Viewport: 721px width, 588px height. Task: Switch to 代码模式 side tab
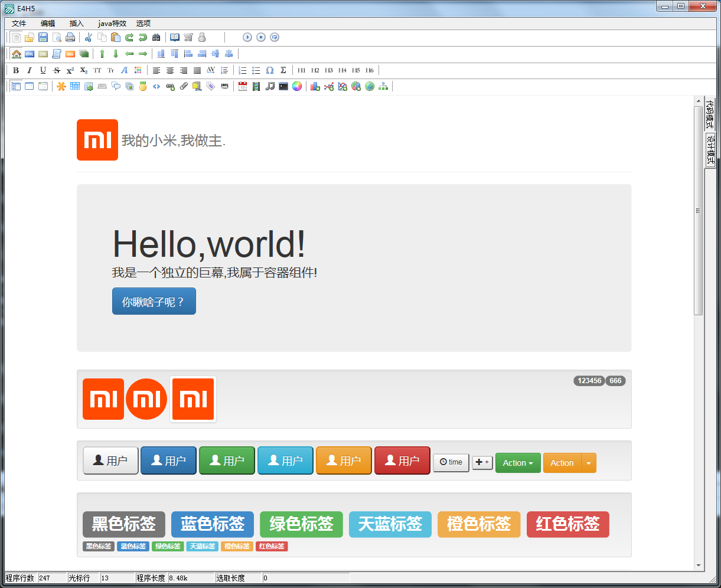(x=710, y=115)
